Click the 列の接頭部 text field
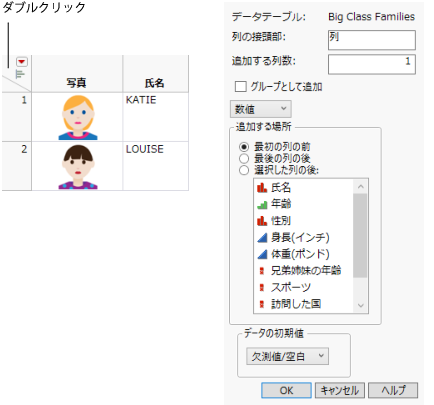The width and height of the screenshot is (434, 405). coord(372,40)
